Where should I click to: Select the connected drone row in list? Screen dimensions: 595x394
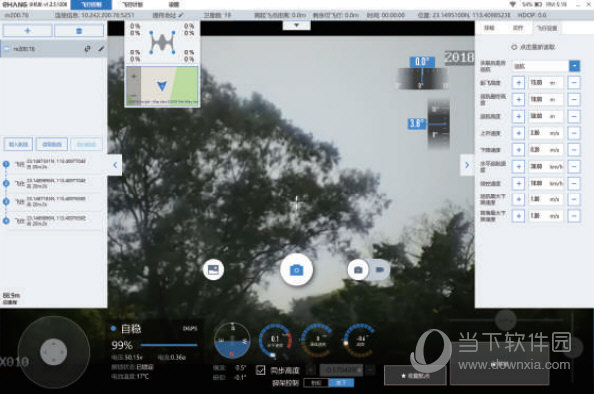click(x=54, y=49)
